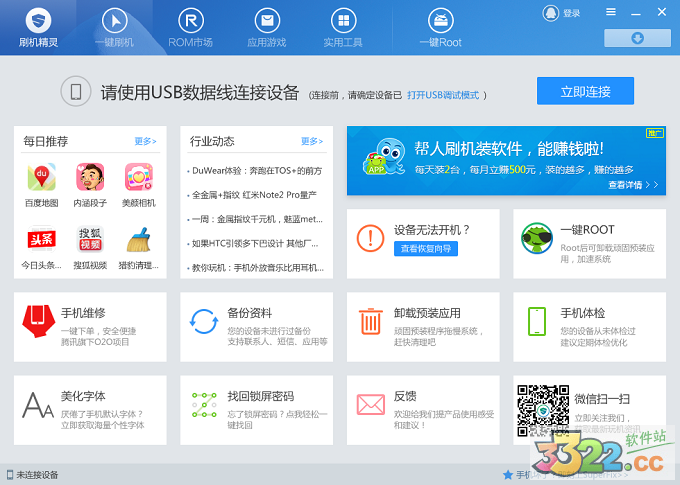Show 更多 in 行业动态
The width and height of the screenshot is (680, 485).
coord(312,141)
